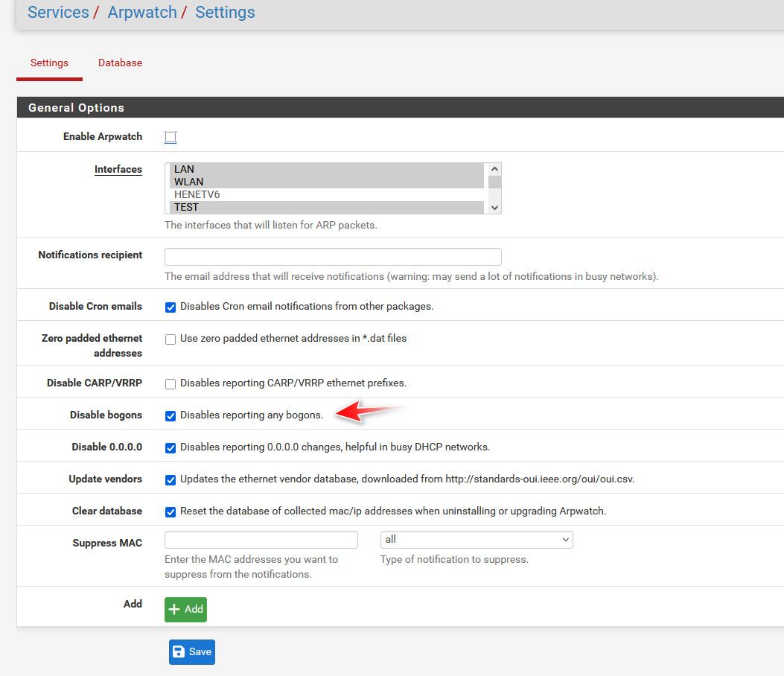Focus the Notifications recipient field
This screenshot has height=676, width=784.
tap(333, 257)
